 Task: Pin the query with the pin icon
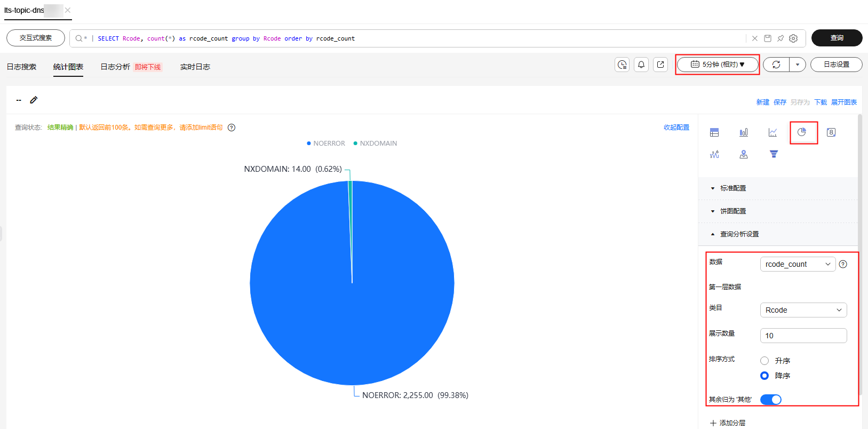point(781,38)
